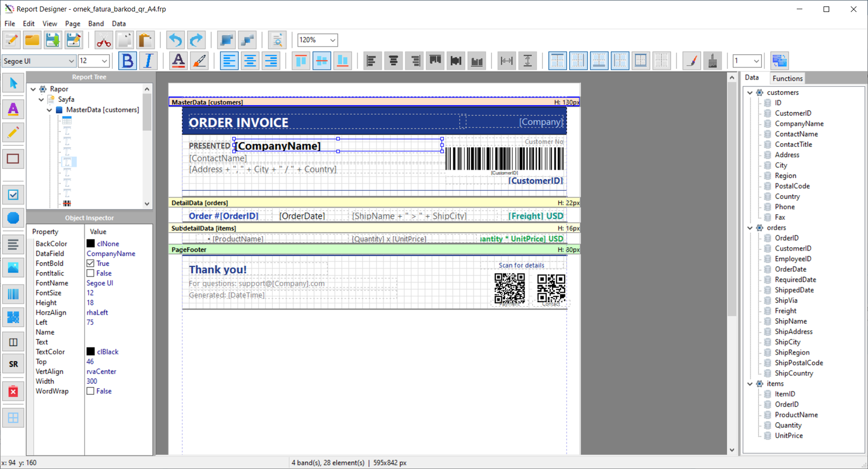This screenshot has width=868, height=469.
Task: Click the frame line color brush icon
Action: pos(692,61)
